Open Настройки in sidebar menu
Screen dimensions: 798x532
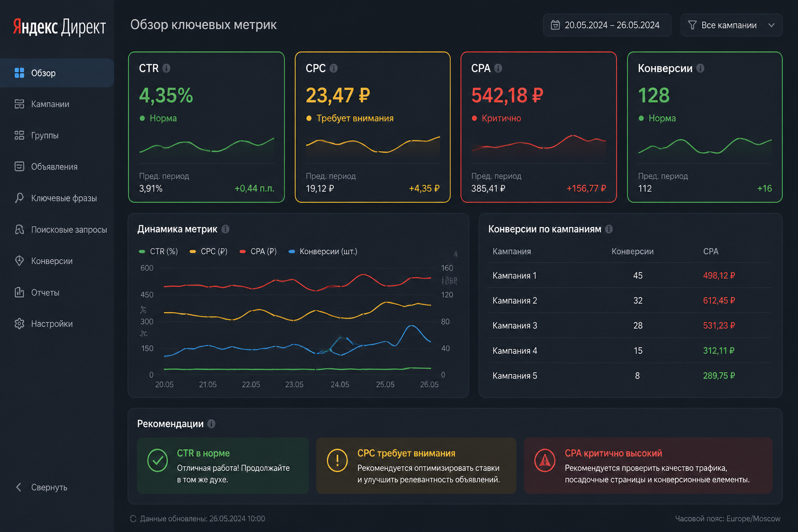[x=57, y=324]
